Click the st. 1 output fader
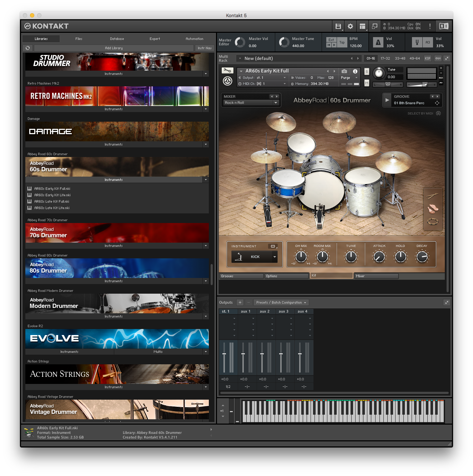473x476 pixels. coord(224,354)
